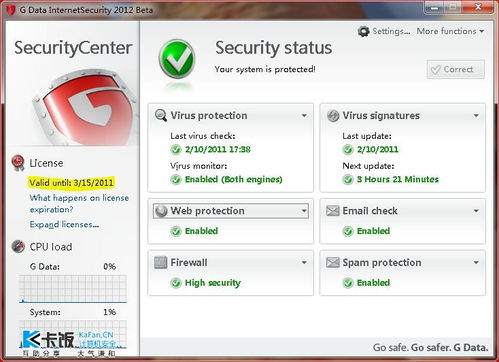Open the Expand licenses link

64,225
